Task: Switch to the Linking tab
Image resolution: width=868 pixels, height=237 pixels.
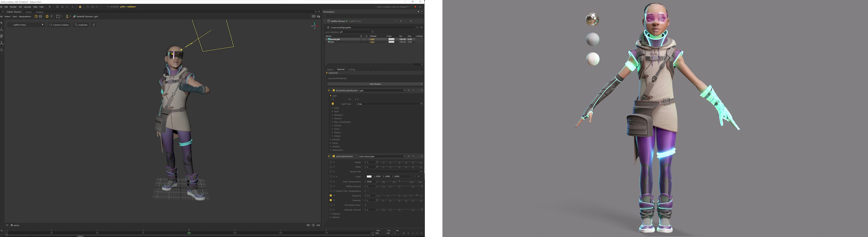Action: point(352,70)
